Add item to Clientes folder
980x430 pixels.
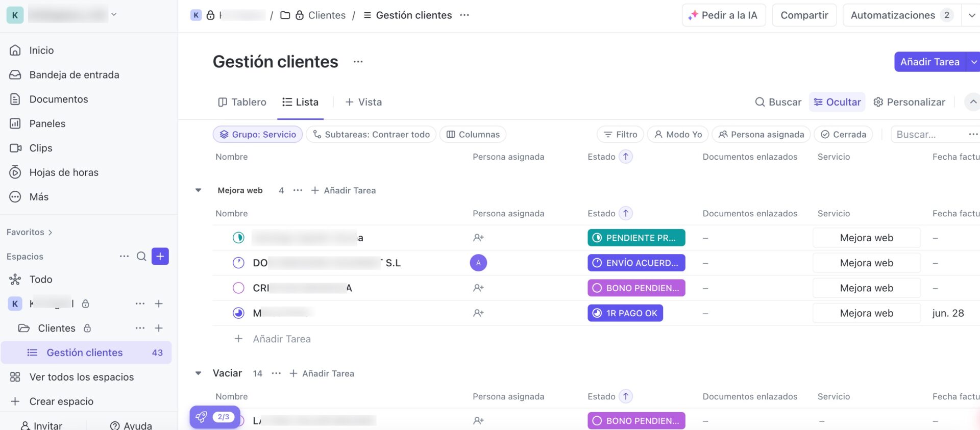coord(159,328)
